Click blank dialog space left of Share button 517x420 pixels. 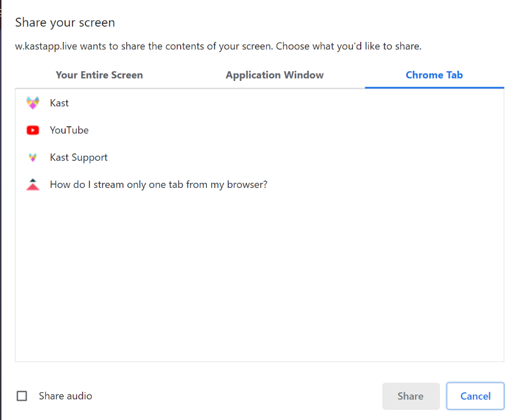238,396
